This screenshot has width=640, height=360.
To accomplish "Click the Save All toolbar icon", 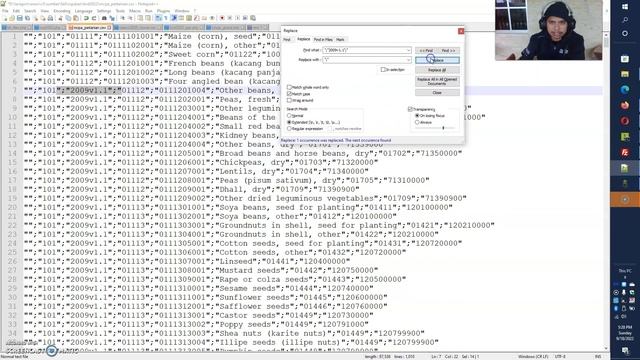I will point(27,18).
